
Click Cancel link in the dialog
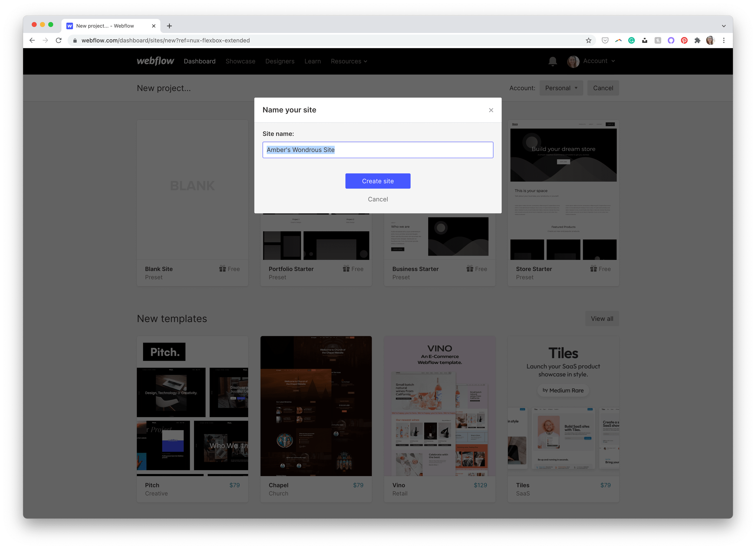pyautogui.click(x=378, y=199)
